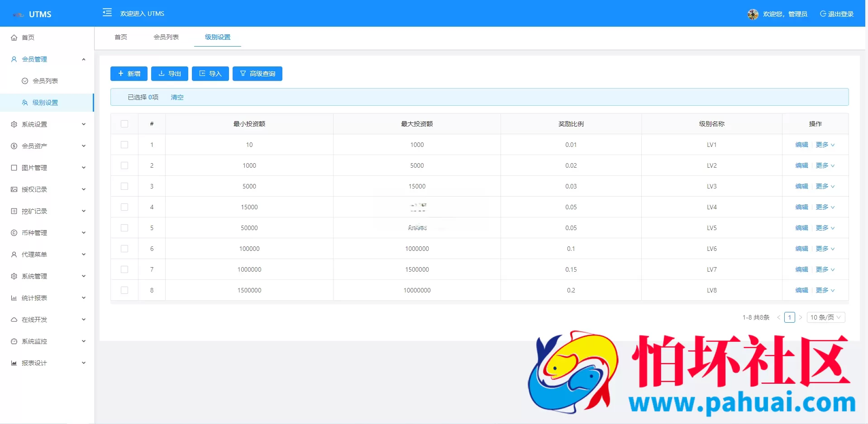The width and height of the screenshot is (868, 424).
Task: Edit the LV7 row via 编辑
Action: point(801,269)
